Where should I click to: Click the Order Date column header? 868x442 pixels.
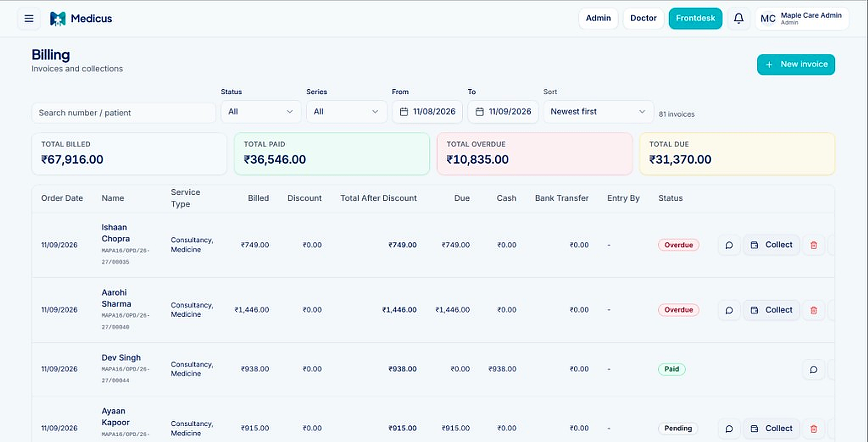[x=62, y=198]
